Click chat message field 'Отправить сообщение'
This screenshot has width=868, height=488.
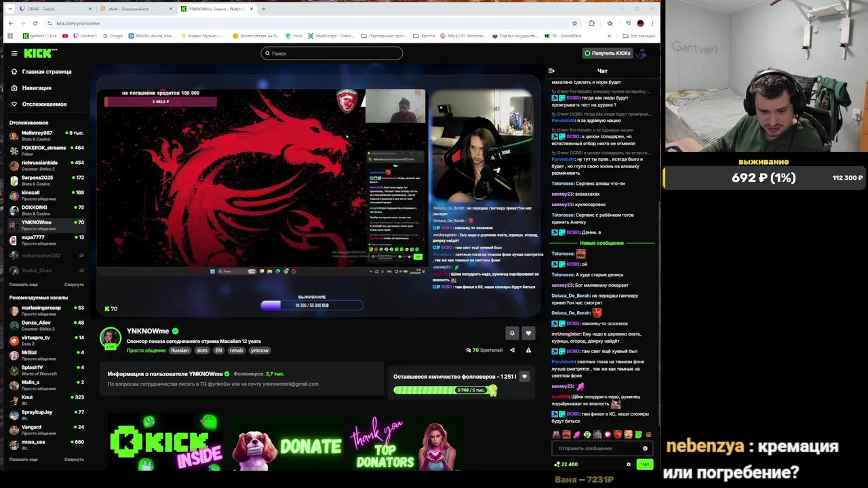click(x=602, y=448)
